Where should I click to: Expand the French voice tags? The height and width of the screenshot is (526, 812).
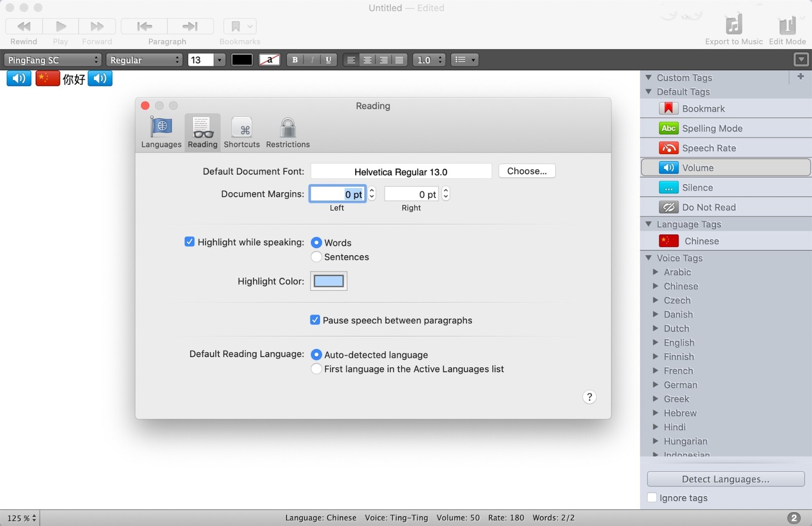(x=655, y=371)
